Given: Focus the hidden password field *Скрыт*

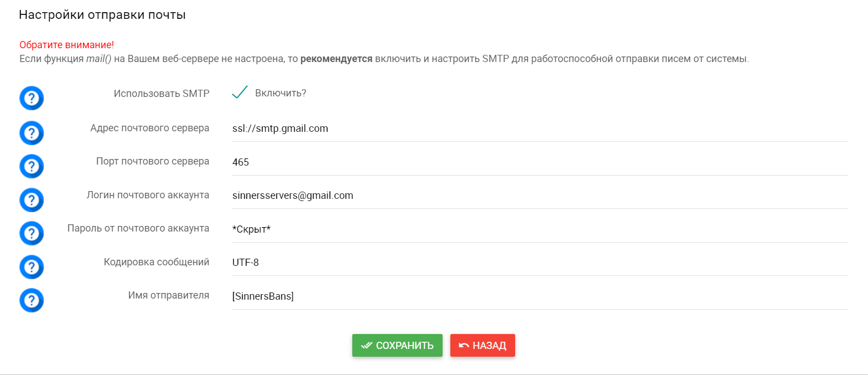Looking at the screenshot, I should 540,229.
